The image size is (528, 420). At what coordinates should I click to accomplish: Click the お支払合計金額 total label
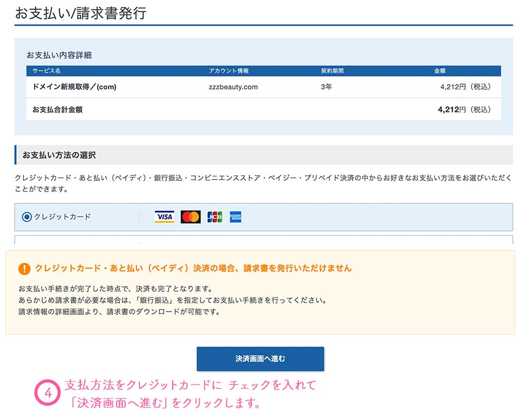pyautogui.click(x=57, y=110)
